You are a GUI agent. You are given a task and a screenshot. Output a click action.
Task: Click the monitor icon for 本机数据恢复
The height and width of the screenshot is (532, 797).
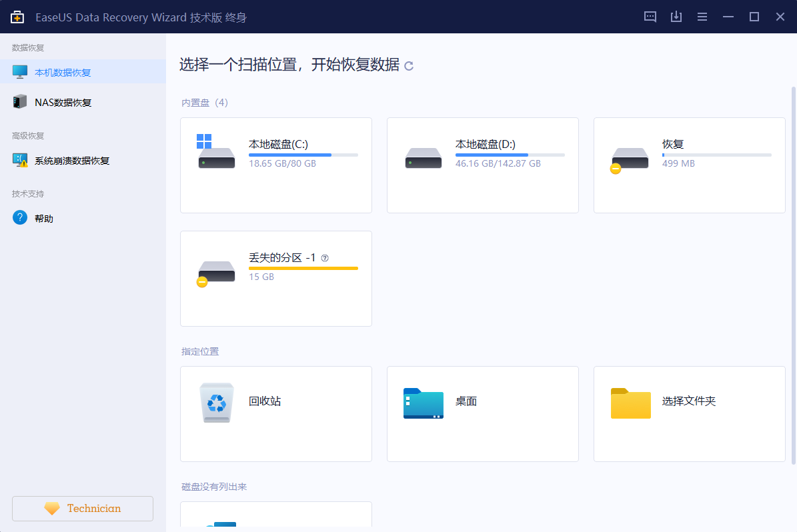(x=20, y=72)
